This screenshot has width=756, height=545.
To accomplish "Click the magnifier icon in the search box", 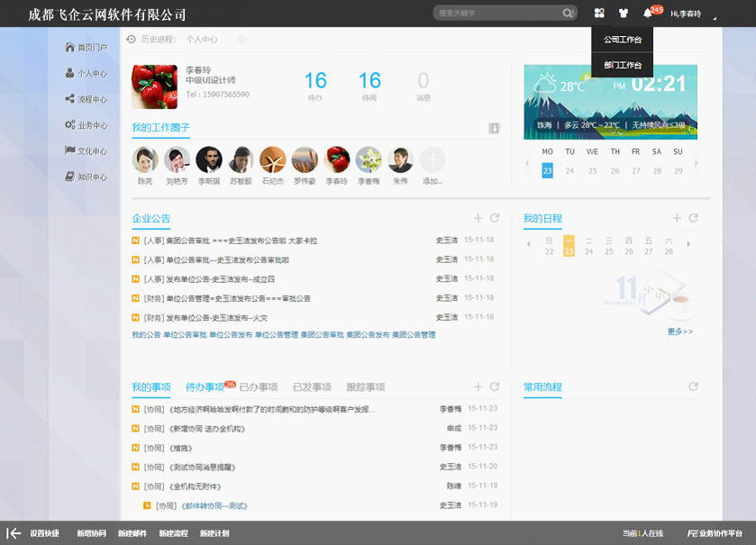I will [568, 13].
